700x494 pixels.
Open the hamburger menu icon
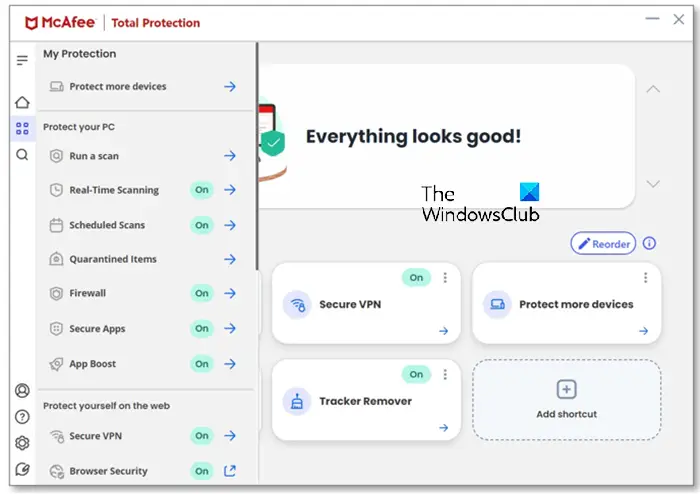[22, 60]
